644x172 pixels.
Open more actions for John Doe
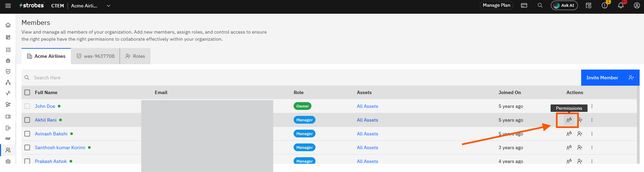coord(592,106)
